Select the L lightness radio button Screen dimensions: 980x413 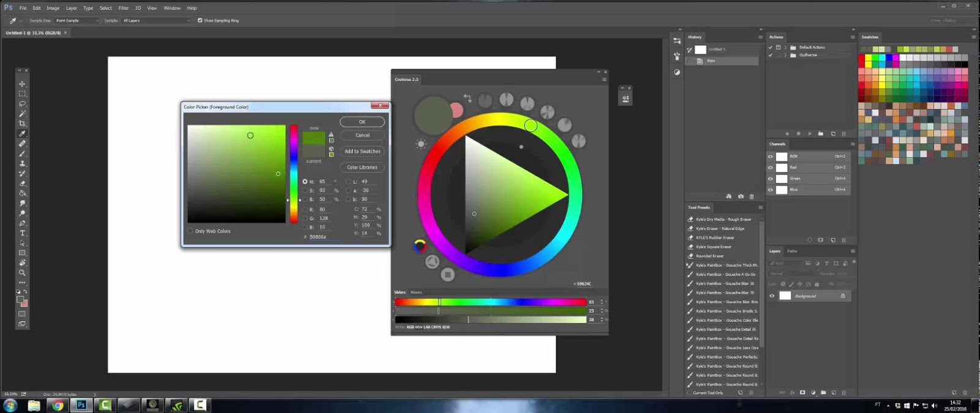coord(348,182)
